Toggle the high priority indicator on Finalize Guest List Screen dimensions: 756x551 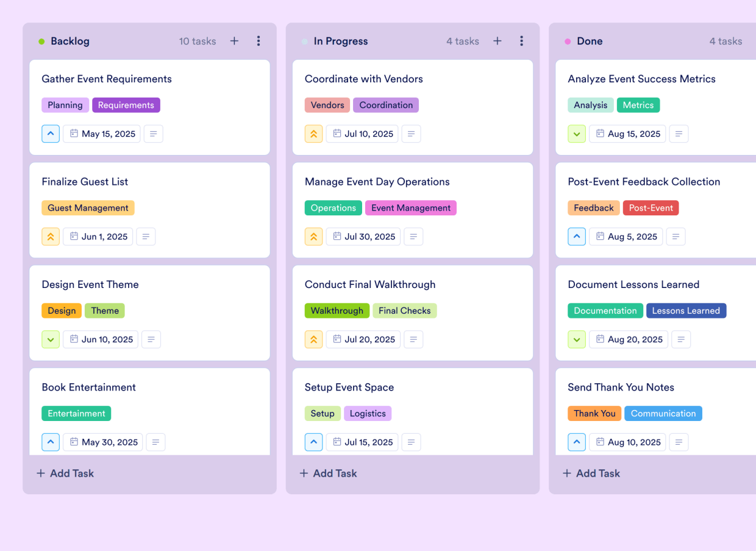pyautogui.click(x=51, y=236)
